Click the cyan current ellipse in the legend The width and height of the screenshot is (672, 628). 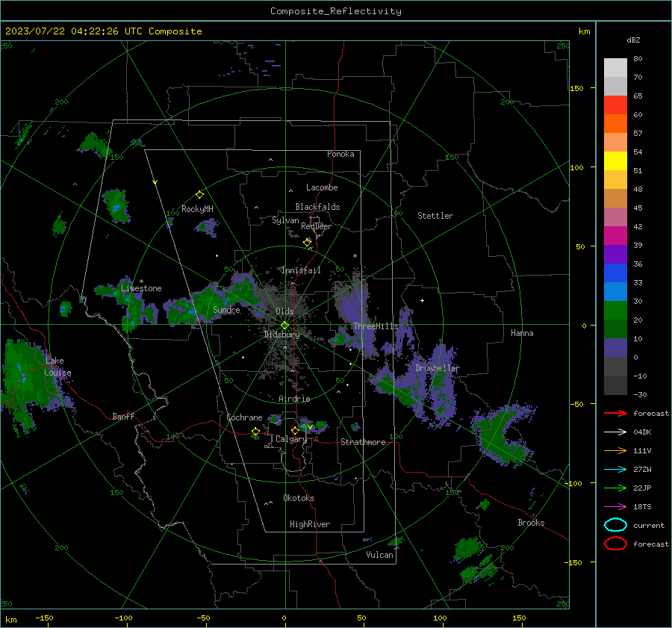[x=615, y=525]
